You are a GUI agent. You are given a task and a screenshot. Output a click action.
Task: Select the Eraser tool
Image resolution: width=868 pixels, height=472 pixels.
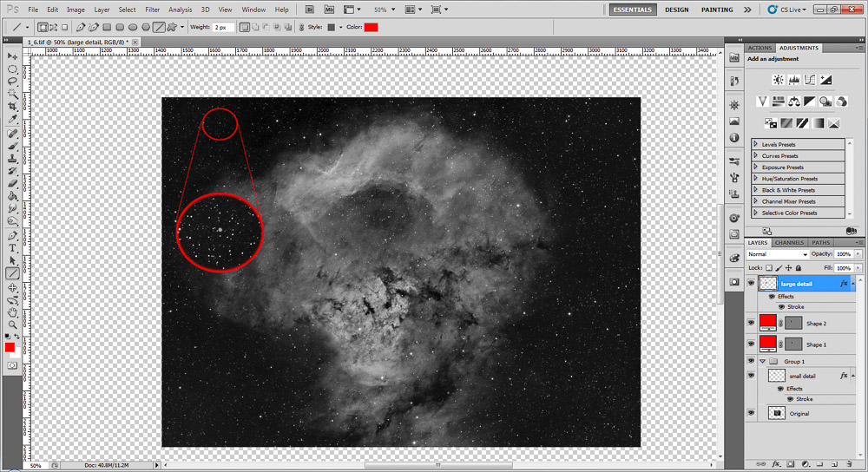(12, 184)
